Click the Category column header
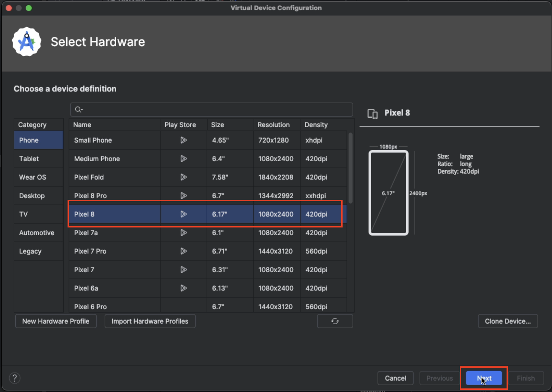Viewport: 552px width, 392px height. coord(39,125)
